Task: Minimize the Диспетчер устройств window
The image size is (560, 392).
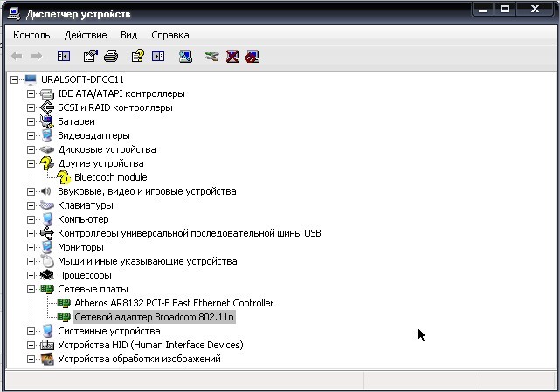Action: (x=483, y=10)
